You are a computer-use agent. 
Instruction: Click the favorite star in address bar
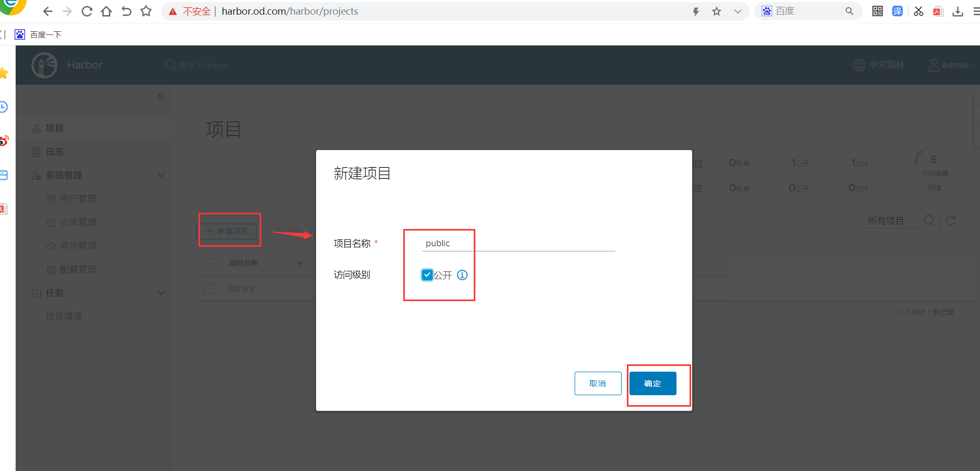(x=717, y=12)
